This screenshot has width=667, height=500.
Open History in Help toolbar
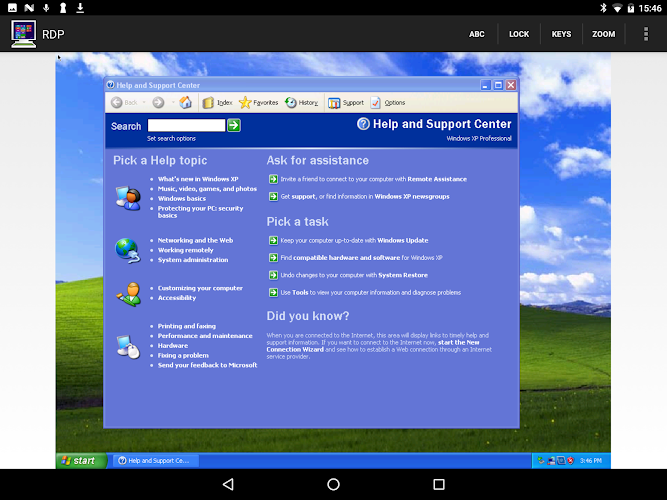click(x=302, y=103)
